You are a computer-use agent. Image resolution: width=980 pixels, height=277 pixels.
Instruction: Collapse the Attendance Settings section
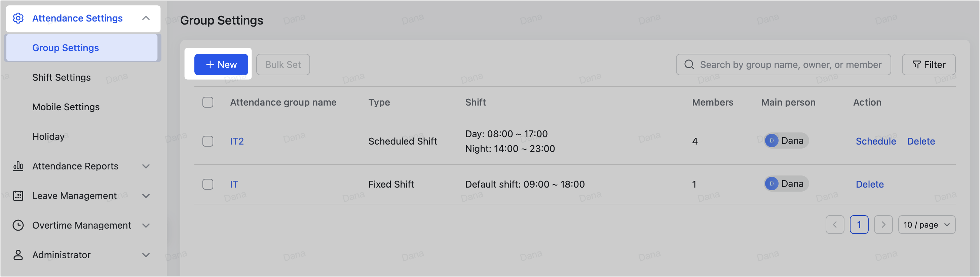[146, 18]
